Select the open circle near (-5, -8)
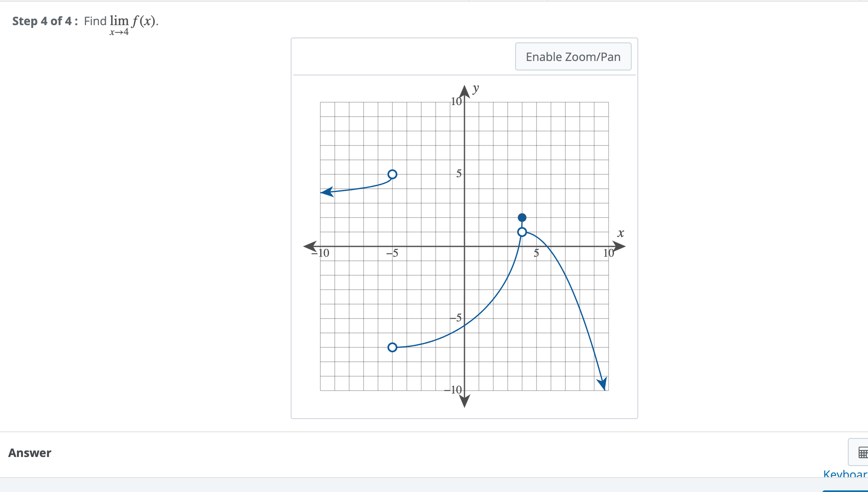 point(392,348)
